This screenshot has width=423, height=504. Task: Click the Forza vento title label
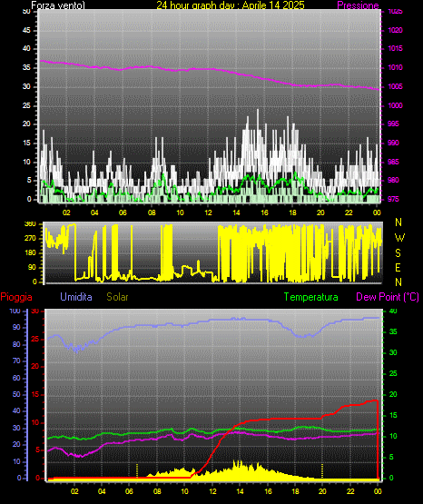[58, 5]
